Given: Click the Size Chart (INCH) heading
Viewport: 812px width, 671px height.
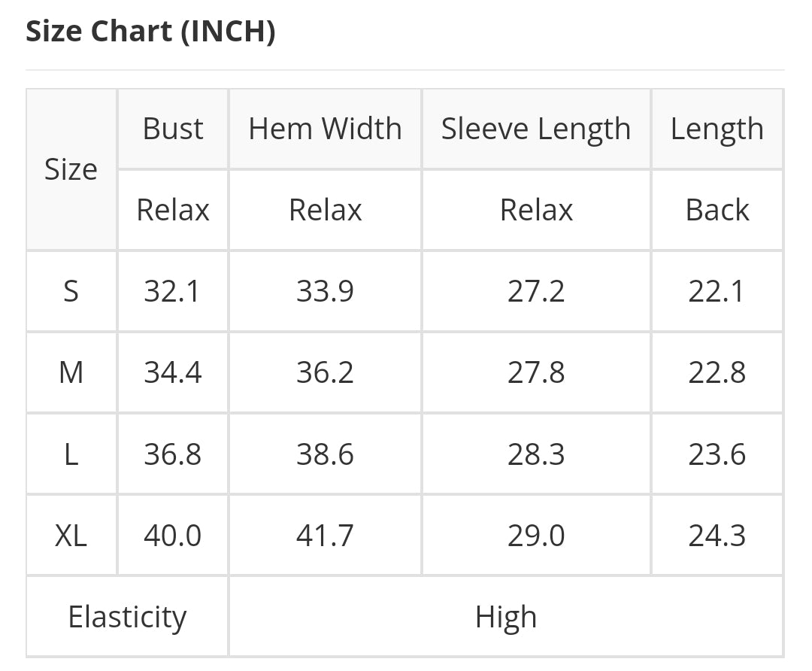Looking at the screenshot, I should 150,32.
